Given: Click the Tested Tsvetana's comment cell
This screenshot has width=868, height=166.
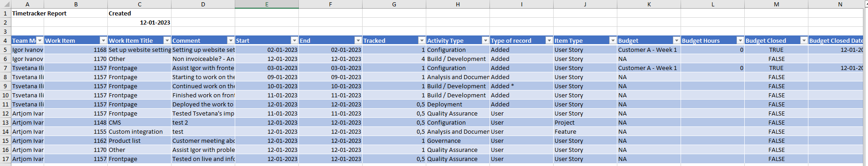Looking at the screenshot, I should click(x=203, y=113).
